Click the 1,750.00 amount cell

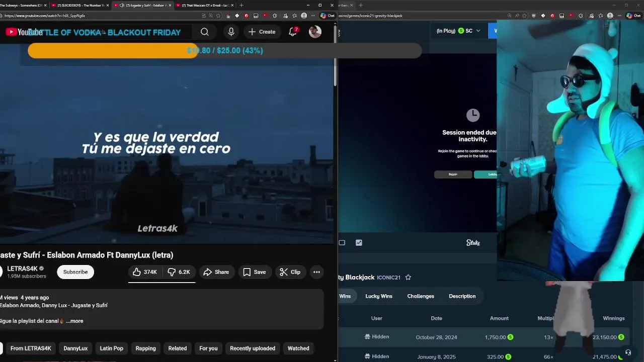[499, 337]
